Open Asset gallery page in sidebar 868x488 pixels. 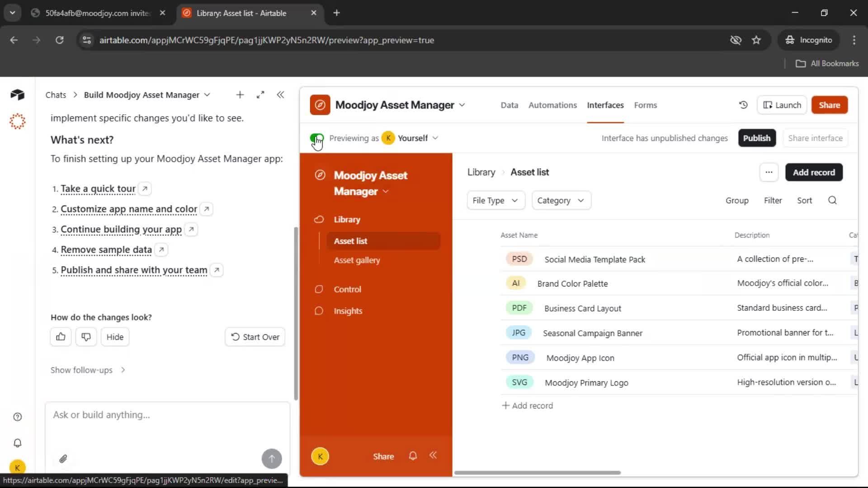pyautogui.click(x=357, y=260)
